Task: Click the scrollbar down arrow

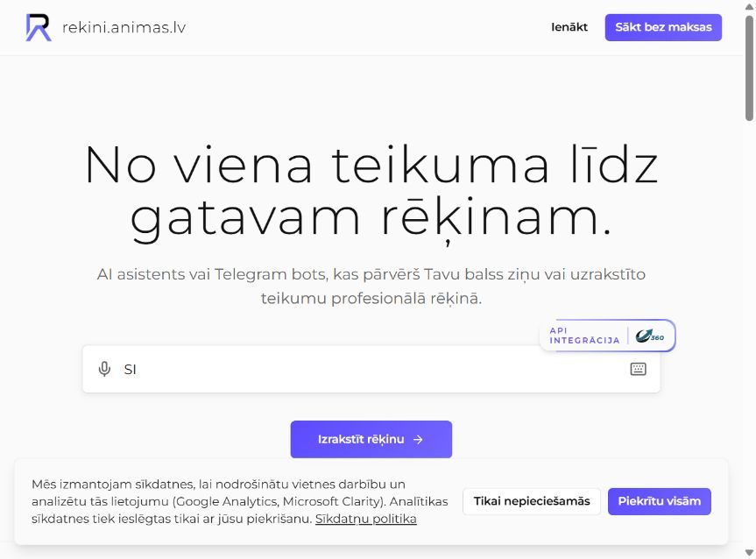Action: click(x=749, y=553)
